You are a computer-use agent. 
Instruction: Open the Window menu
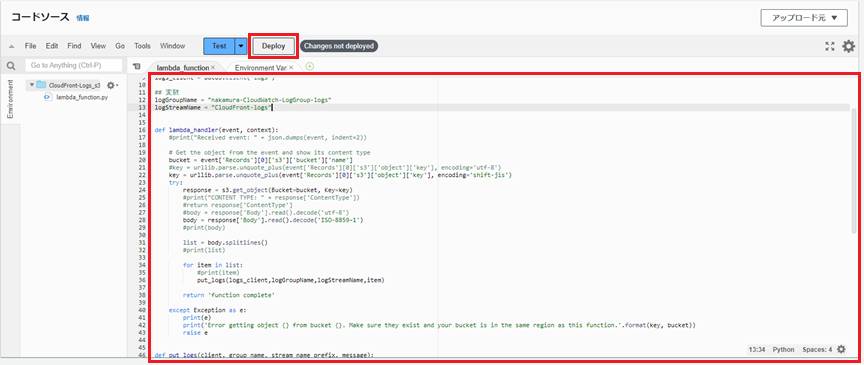pos(172,46)
